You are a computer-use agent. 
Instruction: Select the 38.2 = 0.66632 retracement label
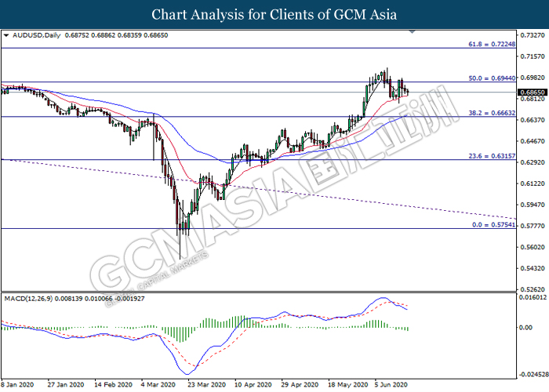point(491,112)
